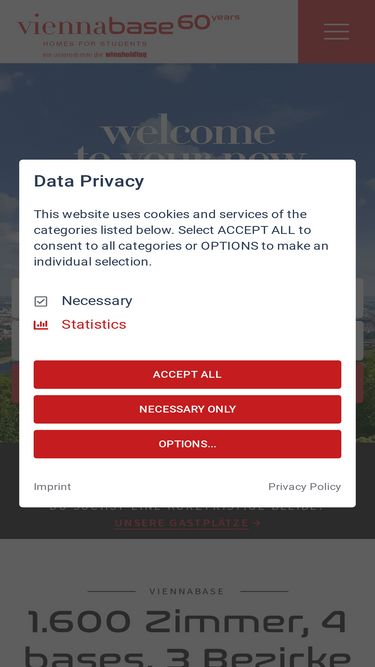The width and height of the screenshot is (375, 667).
Task: Follow the UNSERE GASTPLÄTZE link
Action: [x=182, y=523]
